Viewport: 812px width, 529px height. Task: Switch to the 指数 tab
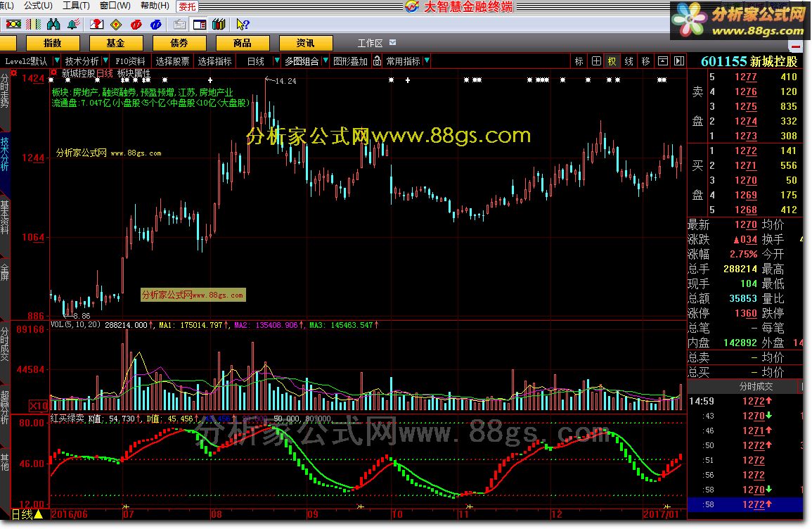pyautogui.click(x=53, y=43)
